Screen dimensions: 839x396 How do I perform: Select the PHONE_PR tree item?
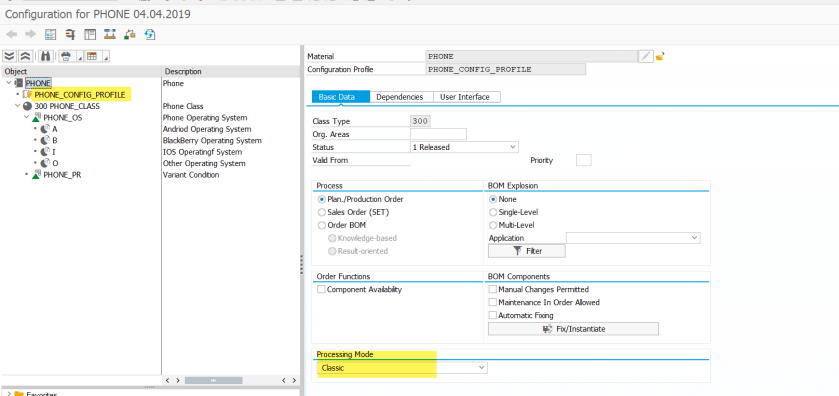click(x=62, y=174)
